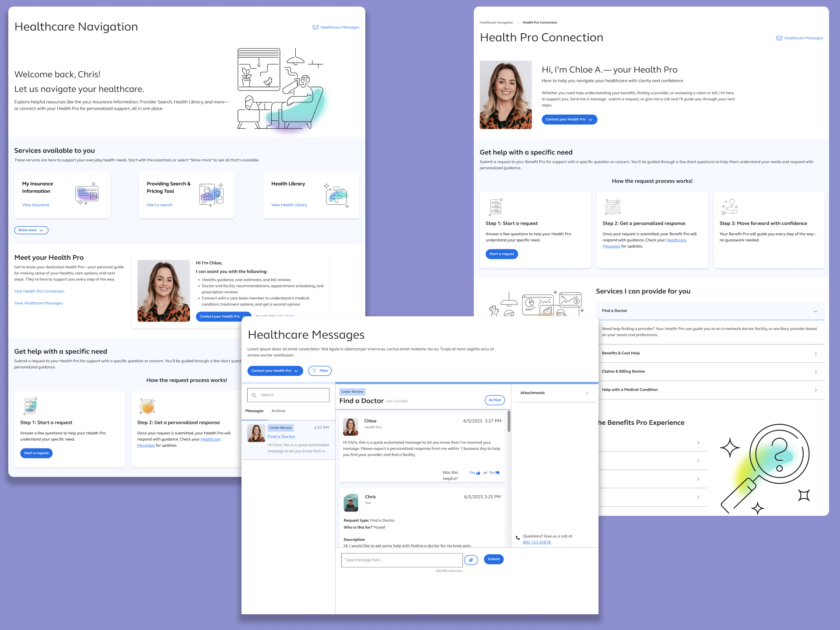
Task: Click the paperclip attachment icon
Action: click(471, 560)
